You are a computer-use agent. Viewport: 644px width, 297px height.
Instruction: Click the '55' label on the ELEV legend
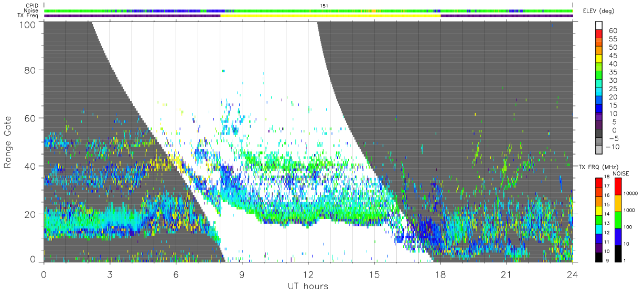(613, 39)
